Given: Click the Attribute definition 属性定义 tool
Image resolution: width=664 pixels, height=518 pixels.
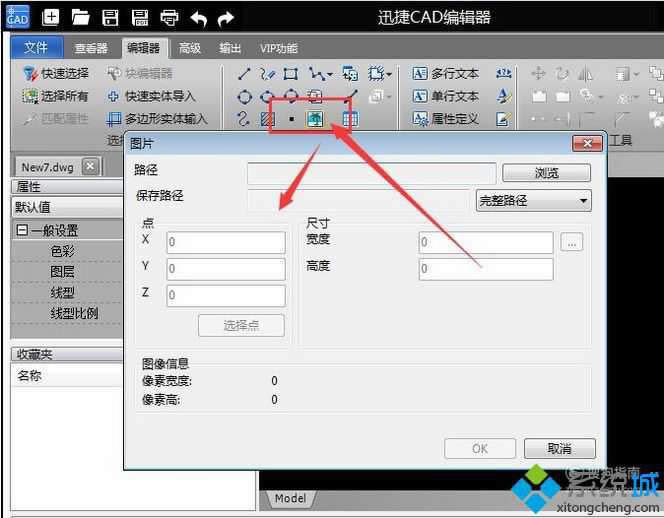Looking at the screenshot, I should click(x=446, y=119).
